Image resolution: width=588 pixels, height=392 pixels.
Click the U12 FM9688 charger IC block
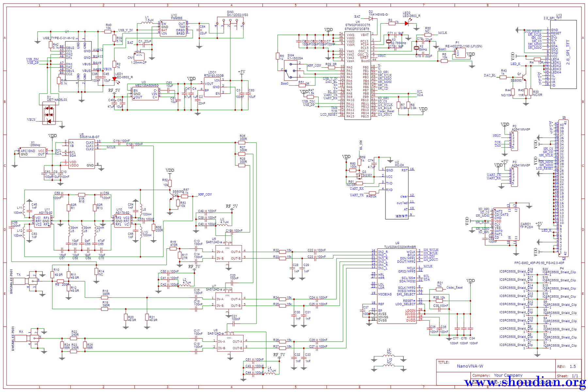point(173,28)
